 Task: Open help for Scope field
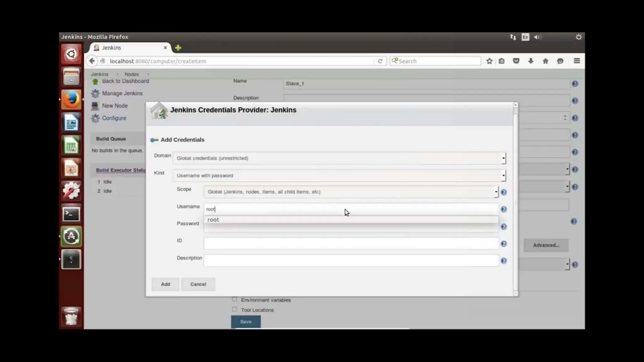[x=503, y=192]
